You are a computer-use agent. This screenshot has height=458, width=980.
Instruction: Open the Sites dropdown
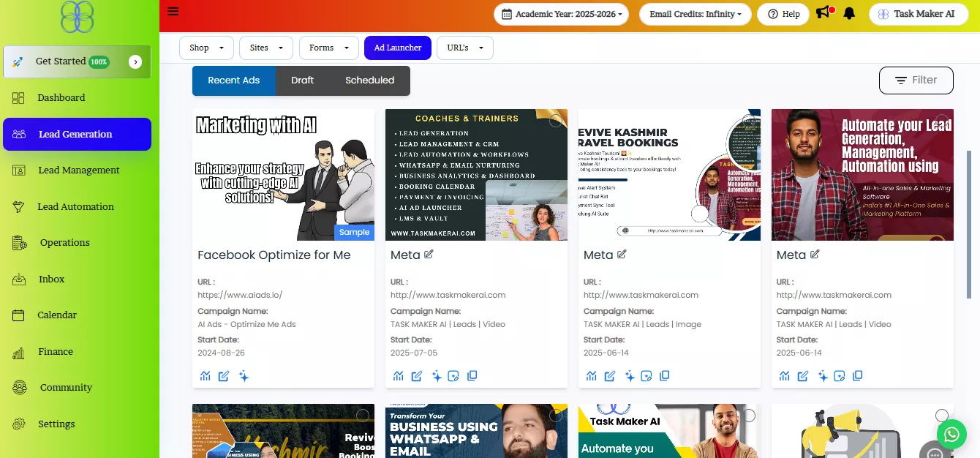click(266, 48)
